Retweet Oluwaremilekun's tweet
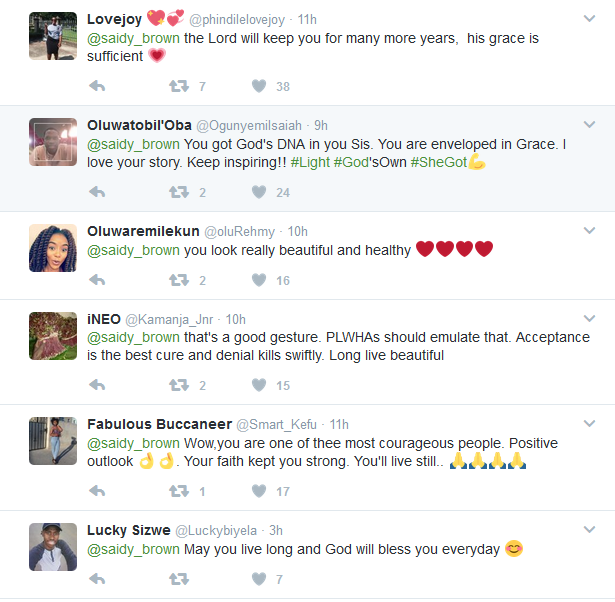 point(179,280)
